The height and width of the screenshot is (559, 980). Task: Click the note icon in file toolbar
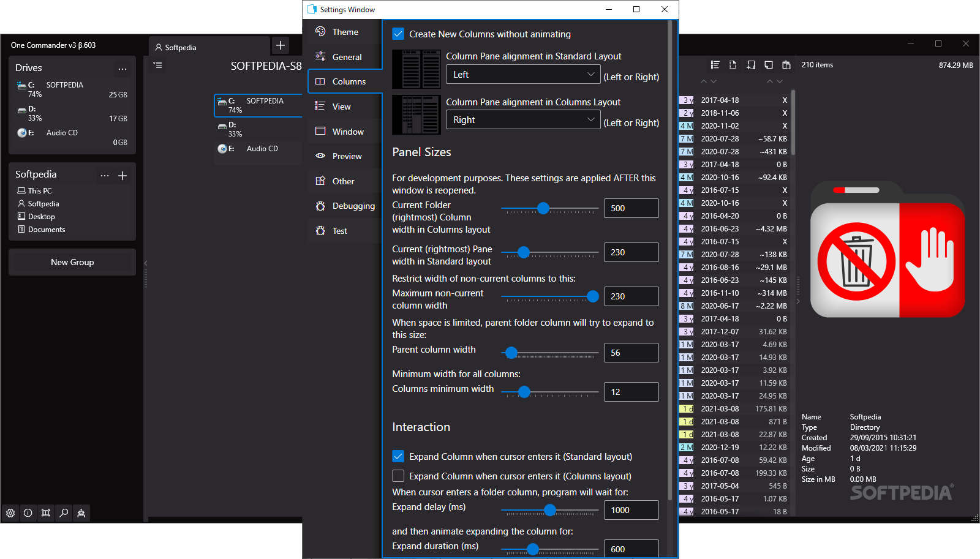pyautogui.click(x=769, y=65)
